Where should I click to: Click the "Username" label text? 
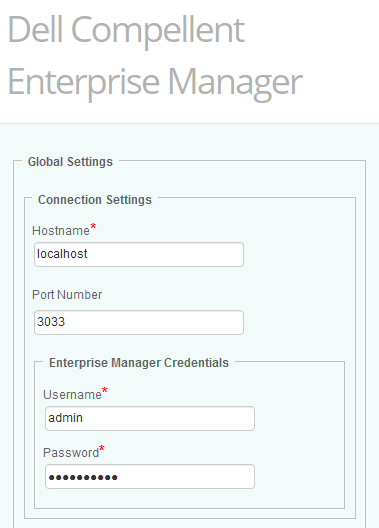72,395
